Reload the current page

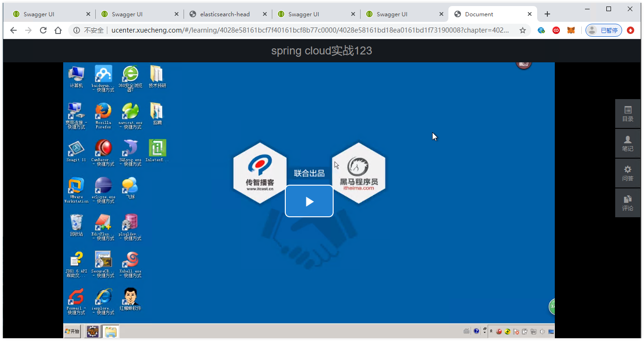pyautogui.click(x=43, y=30)
